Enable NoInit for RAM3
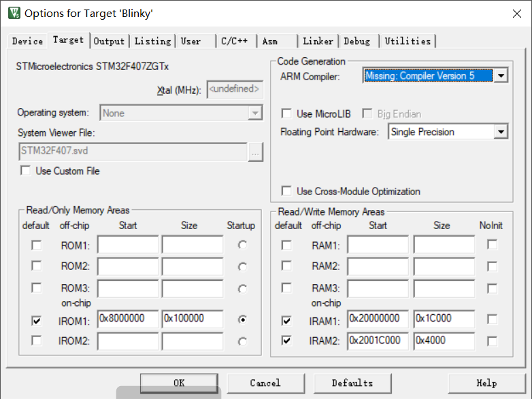The height and width of the screenshot is (399, 532). [492, 288]
